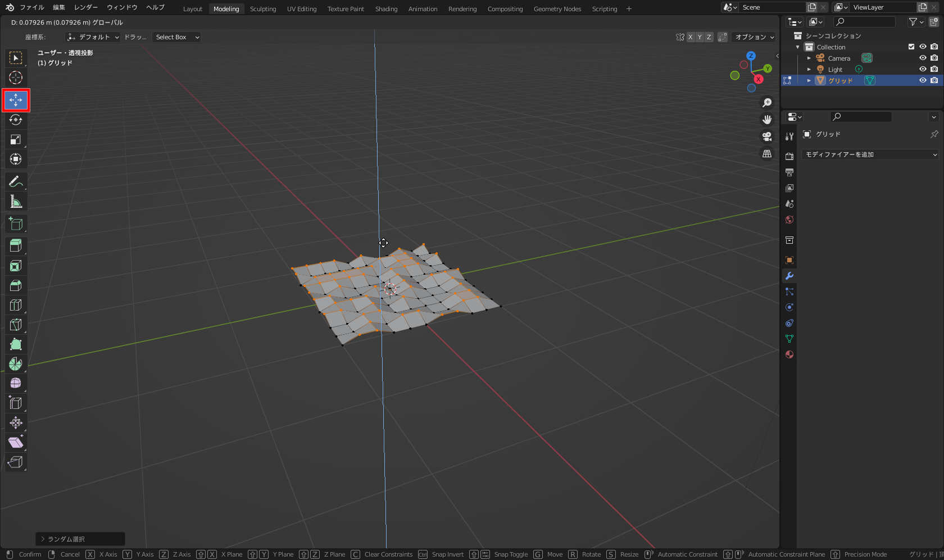Open the モディファイアーを追加 dropdown
This screenshot has width=944, height=560.
tap(871, 154)
